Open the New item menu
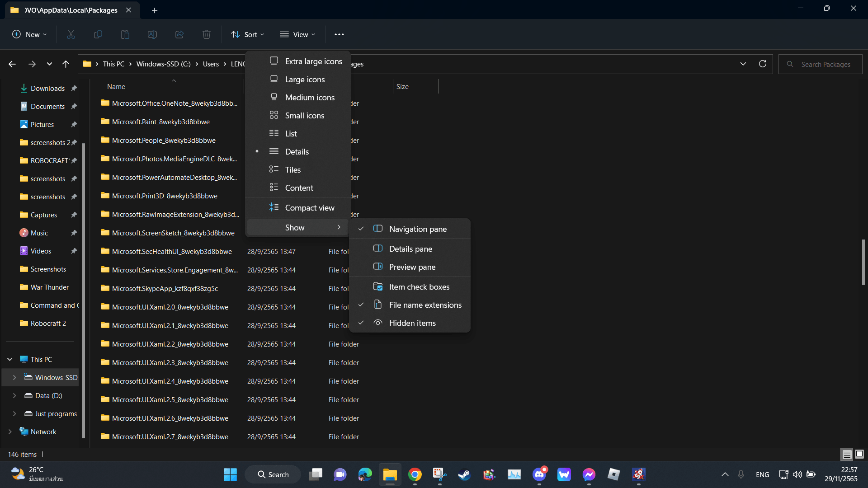 (x=29, y=34)
